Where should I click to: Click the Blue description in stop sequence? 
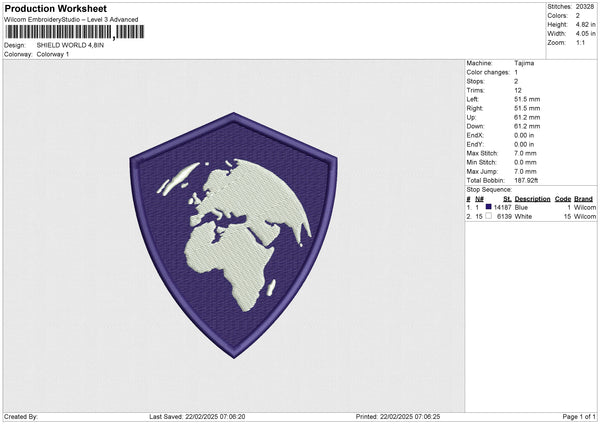click(521, 207)
